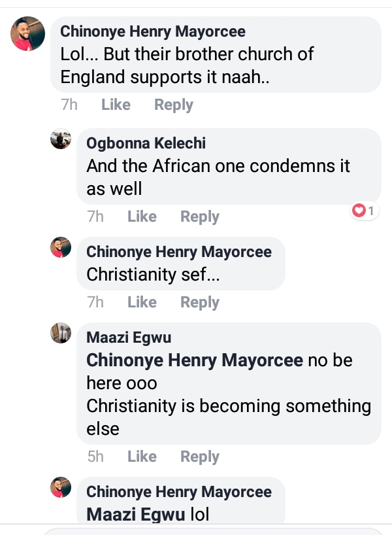
Task: Reply to Maazi Egwu's comment
Action: click(199, 457)
